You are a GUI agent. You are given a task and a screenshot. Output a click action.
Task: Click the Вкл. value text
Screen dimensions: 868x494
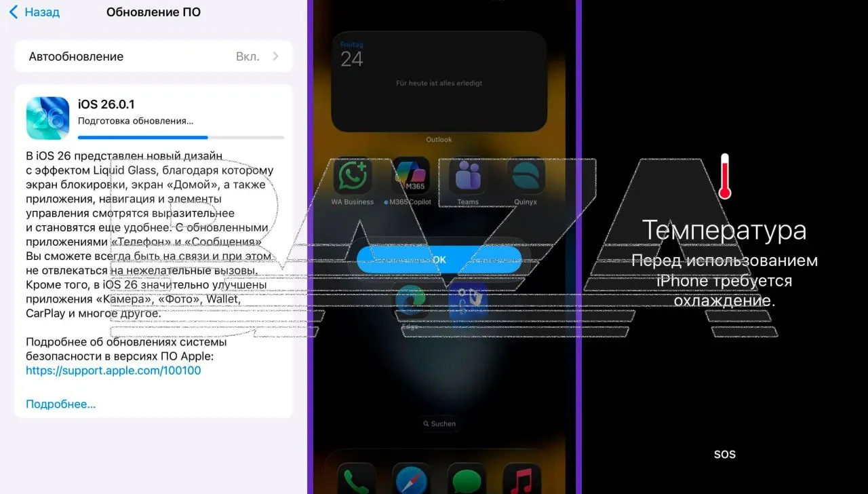[x=248, y=56]
